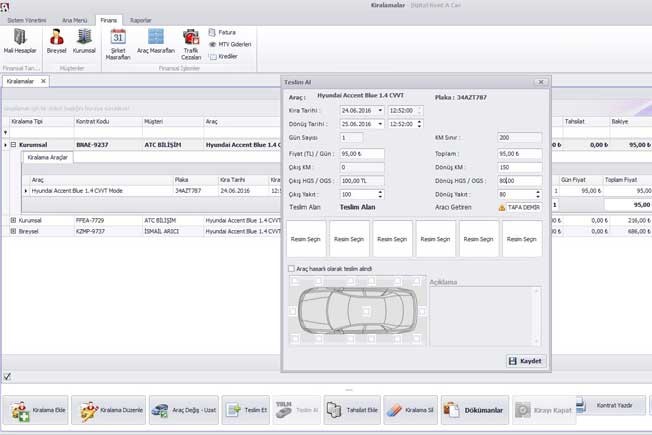Open the Dökümanlar button
The width and height of the screenshot is (652, 435).
475,410
